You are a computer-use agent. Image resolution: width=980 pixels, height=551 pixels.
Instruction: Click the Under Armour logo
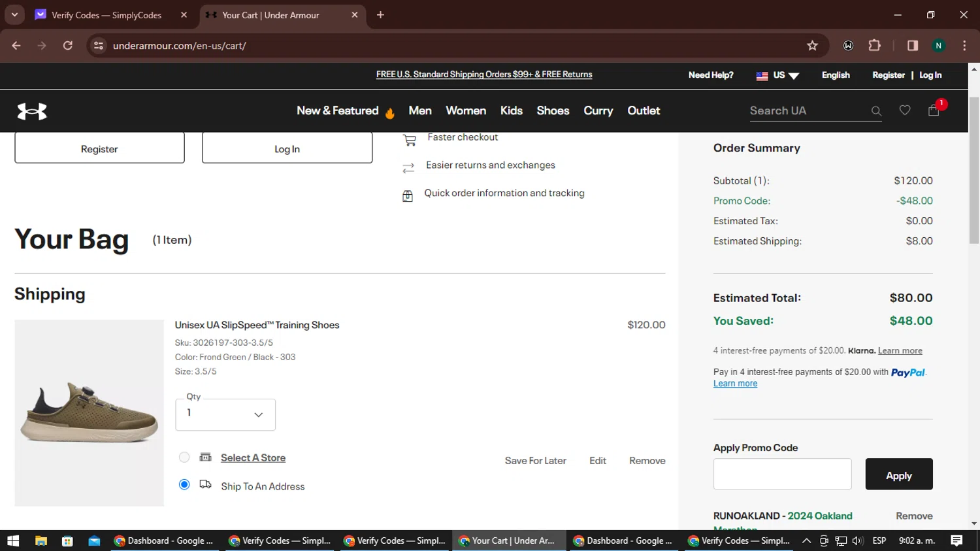(32, 112)
